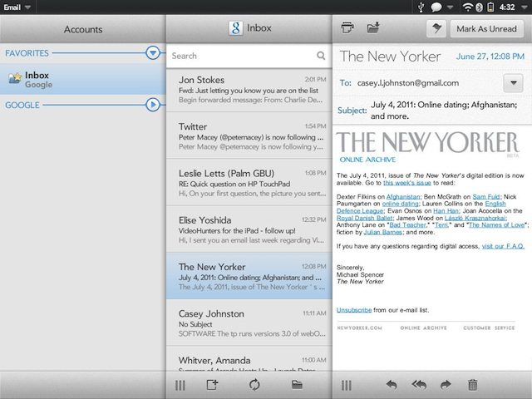Forward the message
The width and height of the screenshot is (532, 399).
point(446,385)
